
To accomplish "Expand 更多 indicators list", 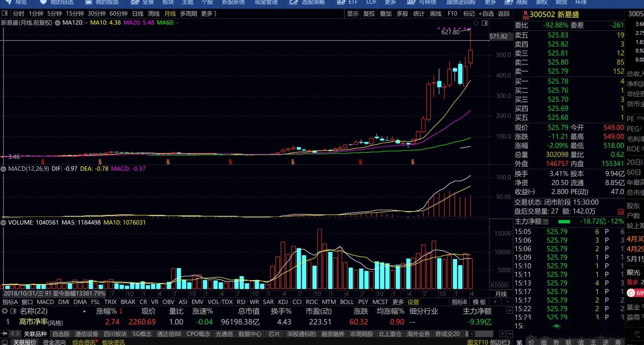I will pos(398,302).
